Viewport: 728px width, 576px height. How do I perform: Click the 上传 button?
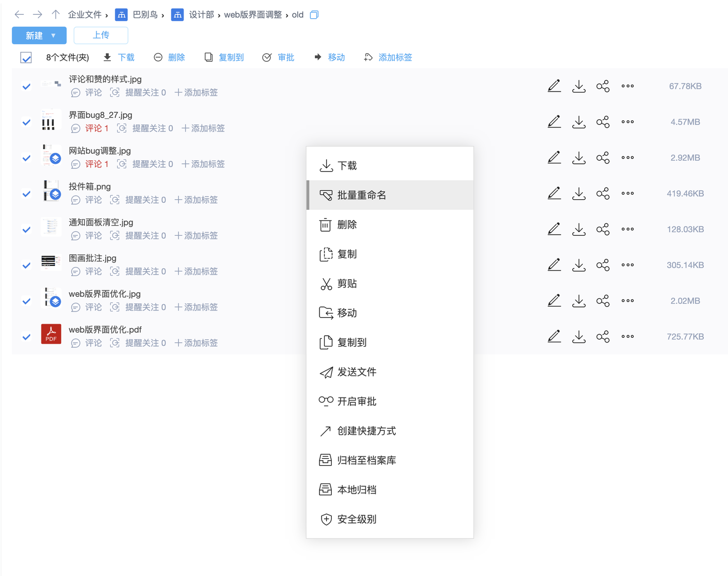pos(101,35)
